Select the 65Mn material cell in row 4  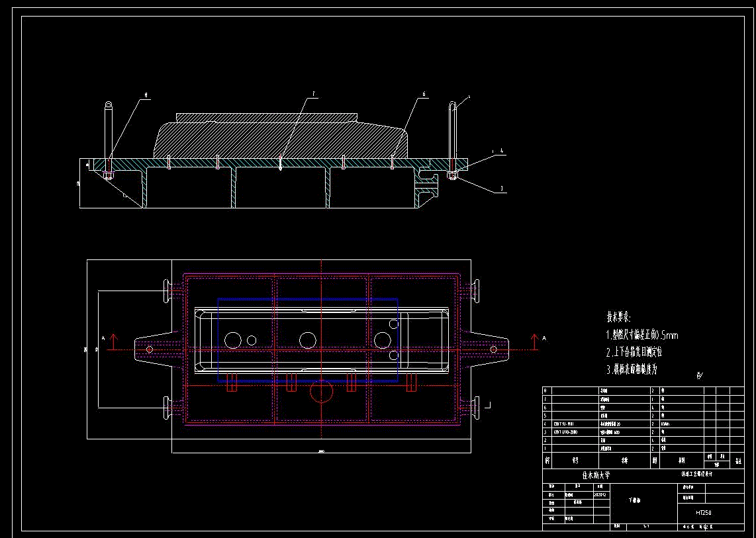(666, 424)
